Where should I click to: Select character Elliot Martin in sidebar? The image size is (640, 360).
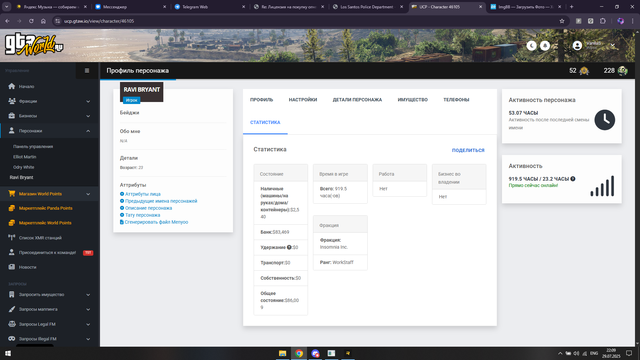point(24,157)
